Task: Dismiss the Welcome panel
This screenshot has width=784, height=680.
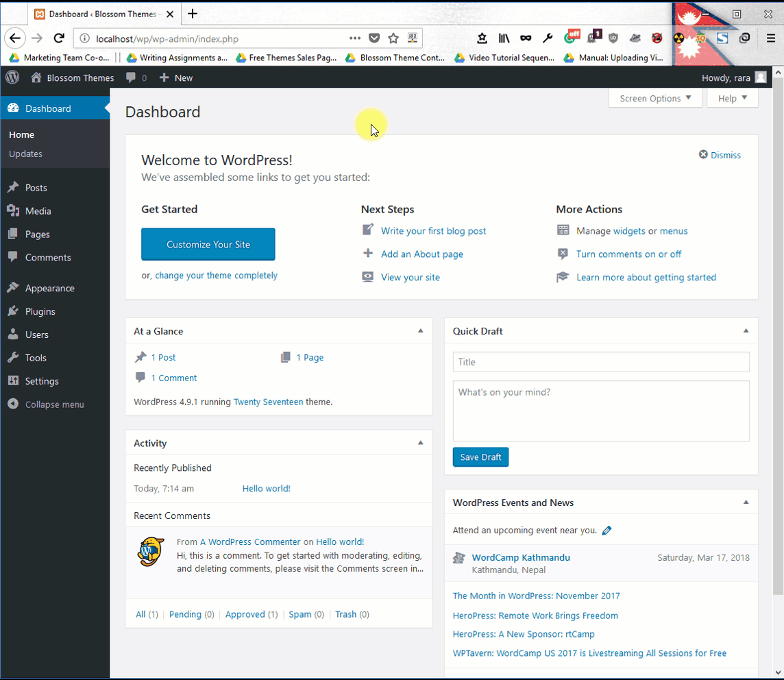Action: click(x=720, y=155)
